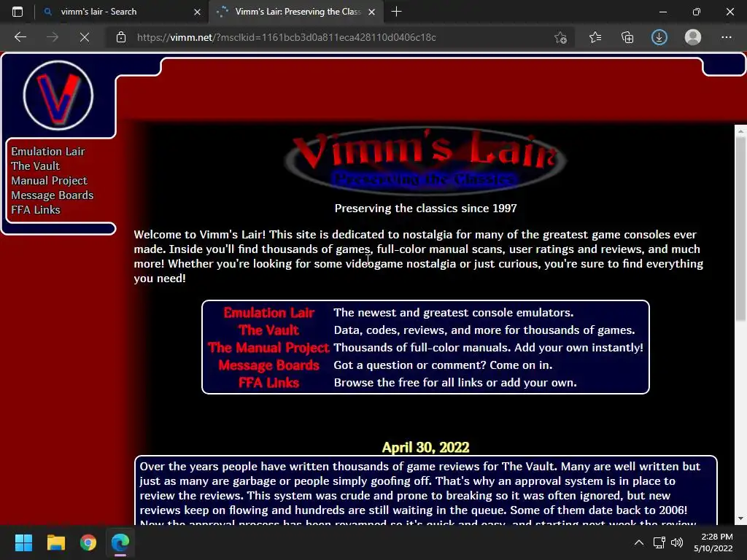The height and width of the screenshot is (560, 747).
Task: Open the Collections panel
Action: pyautogui.click(x=627, y=37)
